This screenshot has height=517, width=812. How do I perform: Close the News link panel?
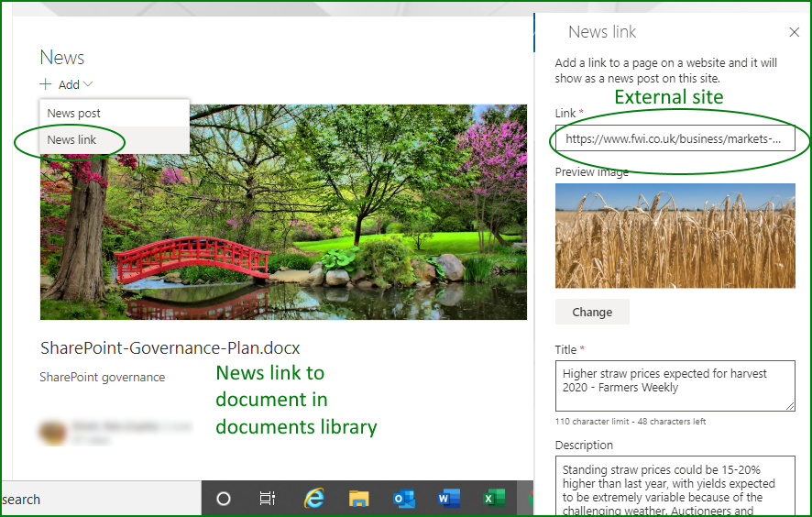[795, 32]
